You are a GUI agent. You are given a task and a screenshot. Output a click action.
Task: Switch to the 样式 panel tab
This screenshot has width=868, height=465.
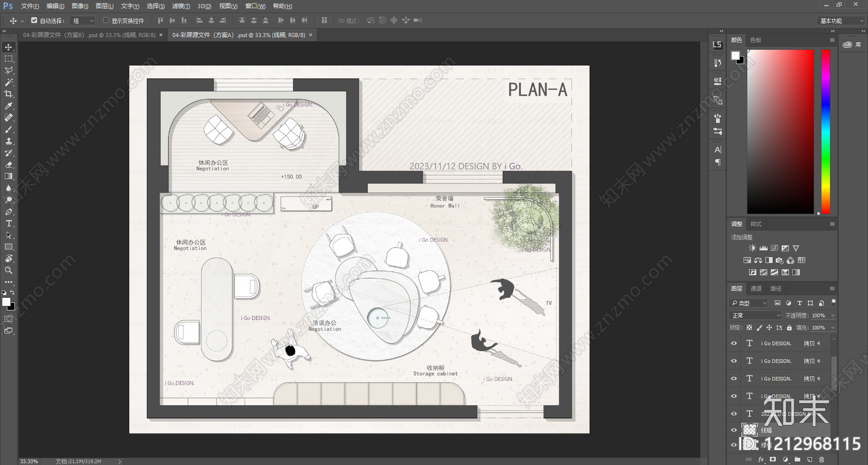pyautogui.click(x=756, y=224)
